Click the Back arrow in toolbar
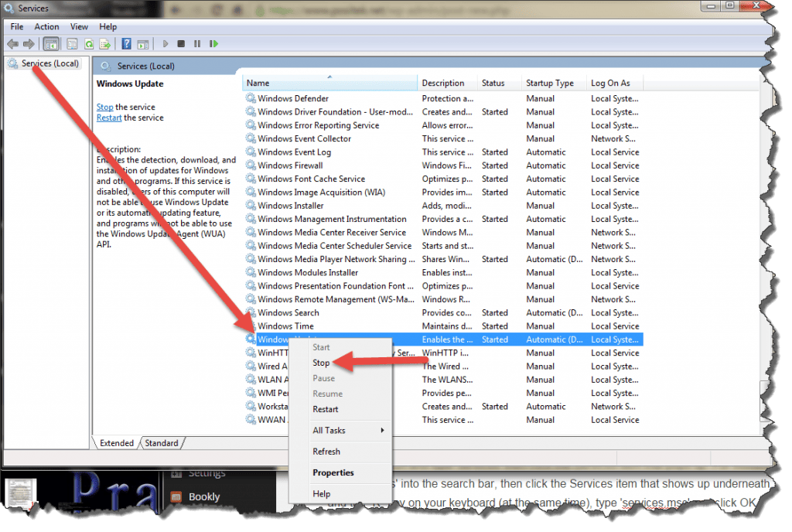 click(x=12, y=44)
